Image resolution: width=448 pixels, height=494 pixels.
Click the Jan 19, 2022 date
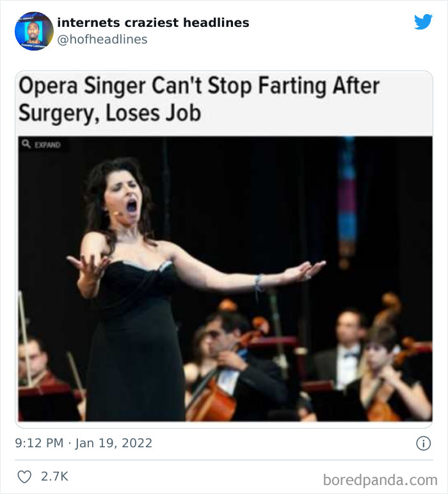click(x=115, y=443)
